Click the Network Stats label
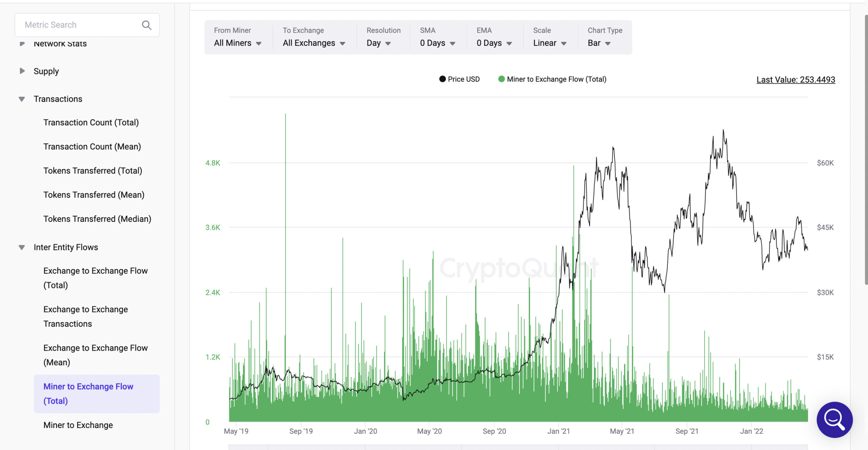 [60, 43]
